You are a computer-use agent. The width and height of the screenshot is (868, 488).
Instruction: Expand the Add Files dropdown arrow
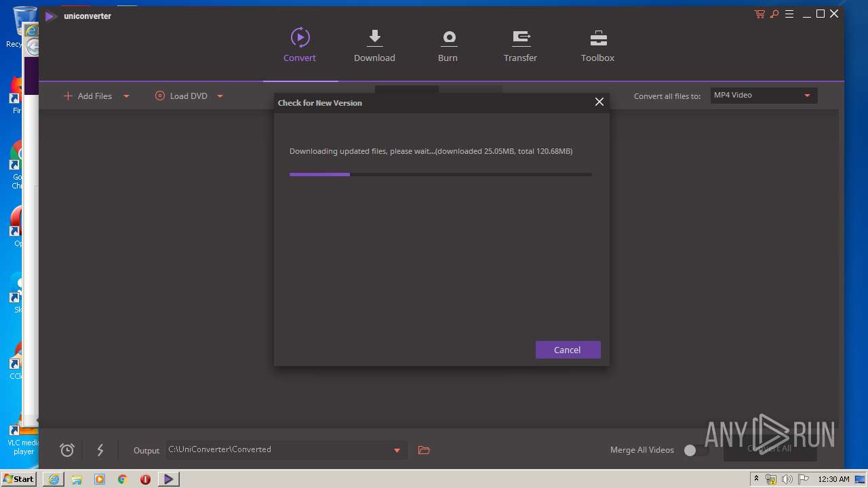coord(126,96)
